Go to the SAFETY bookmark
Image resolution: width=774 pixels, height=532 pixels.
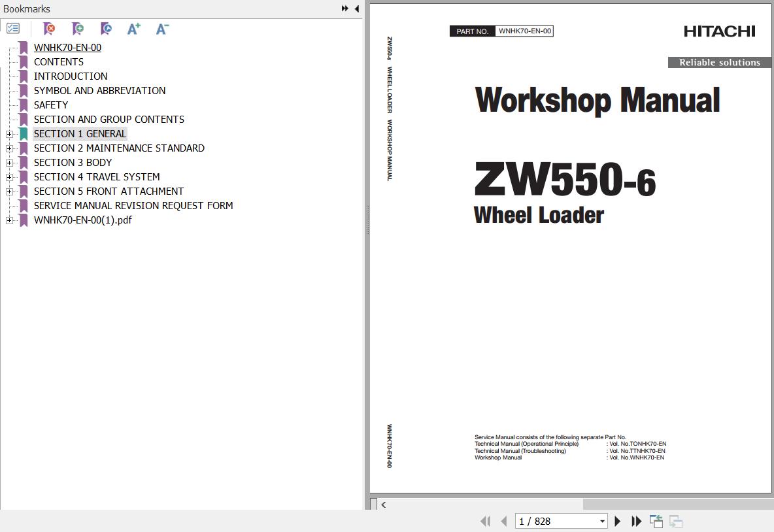pyautogui.click(x=51, y=105)
